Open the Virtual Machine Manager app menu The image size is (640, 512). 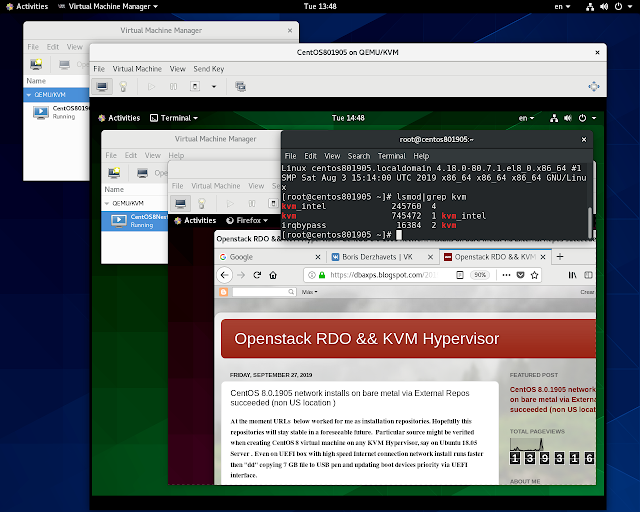108,7
